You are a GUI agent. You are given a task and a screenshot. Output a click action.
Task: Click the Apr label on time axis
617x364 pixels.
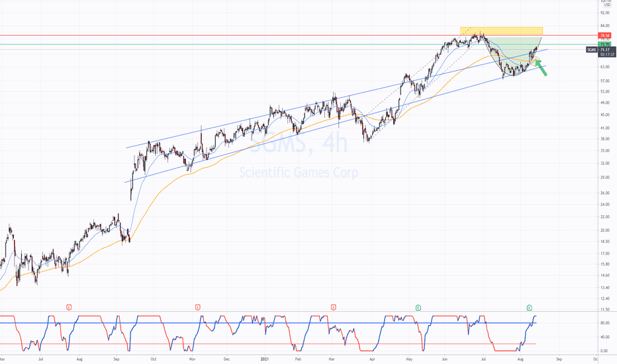pyautogui.click(x=372, y=359)
